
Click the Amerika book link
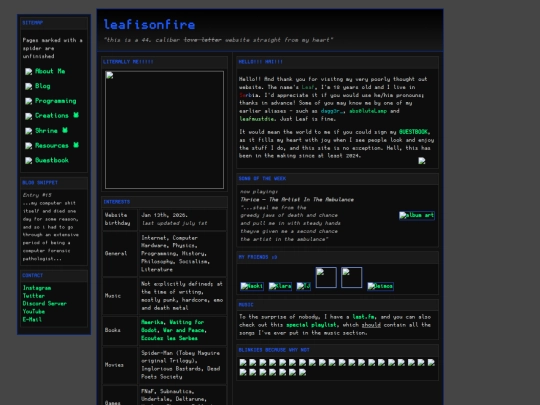[153, 322]
